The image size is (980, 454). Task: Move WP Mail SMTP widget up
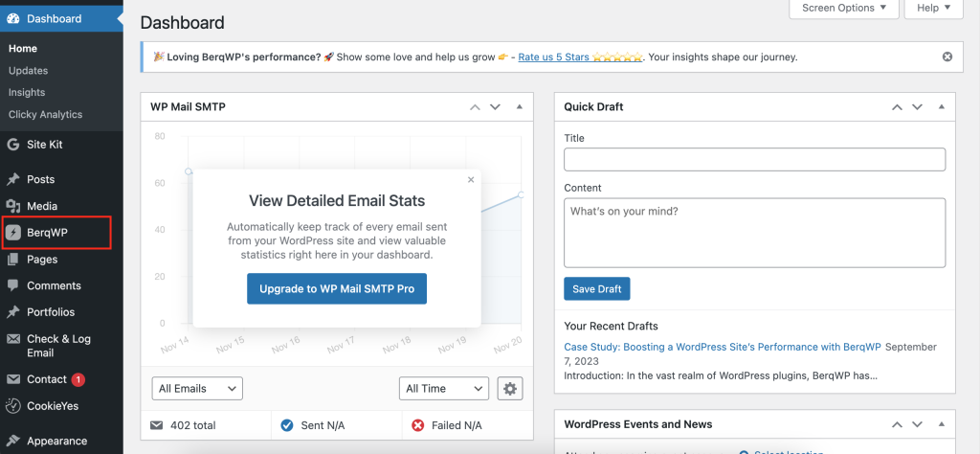[x=475, y=107]
